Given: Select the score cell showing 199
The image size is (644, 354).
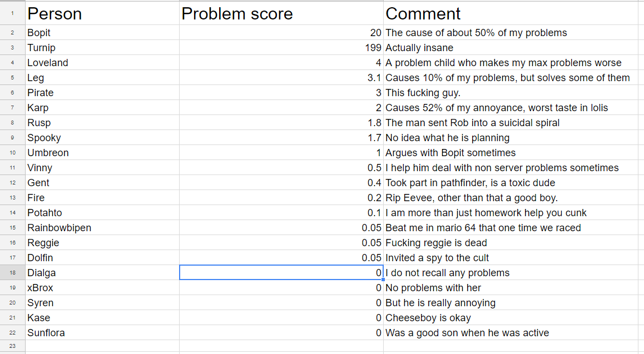Looking at the screenshot, I should point(281,48).
